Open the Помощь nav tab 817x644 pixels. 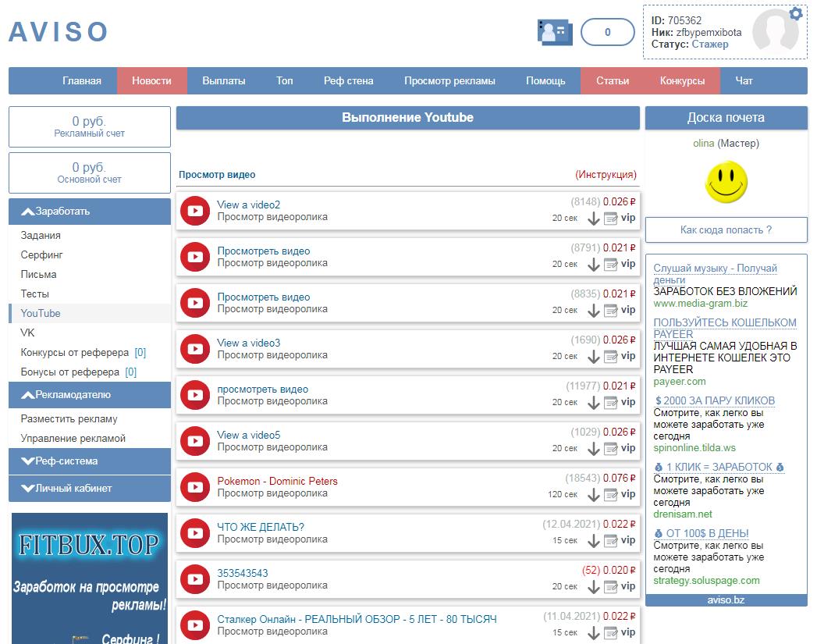(545, 80)
